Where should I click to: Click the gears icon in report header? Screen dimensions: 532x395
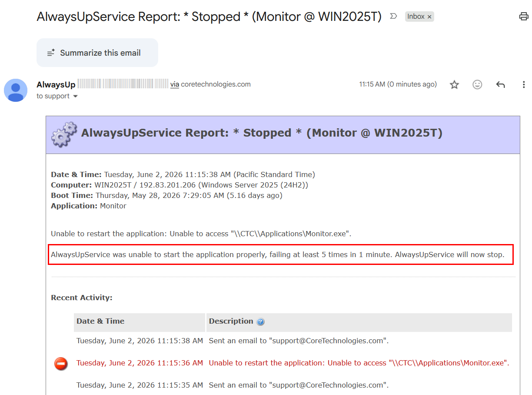pyautogui.click(x=64, y=134)
